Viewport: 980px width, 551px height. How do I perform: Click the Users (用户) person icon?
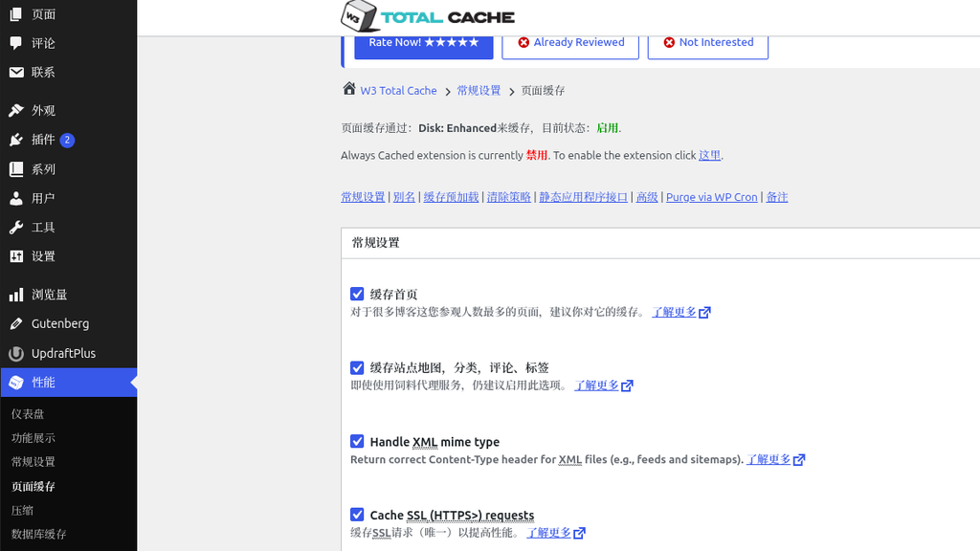coord(16,199)
